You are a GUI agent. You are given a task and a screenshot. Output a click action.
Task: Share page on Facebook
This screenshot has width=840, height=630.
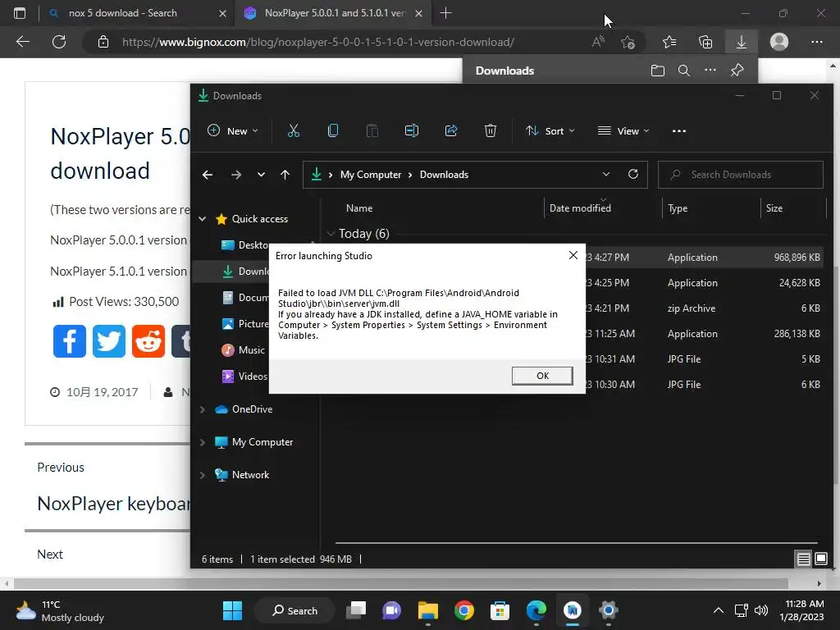click(x=70, y=340)
